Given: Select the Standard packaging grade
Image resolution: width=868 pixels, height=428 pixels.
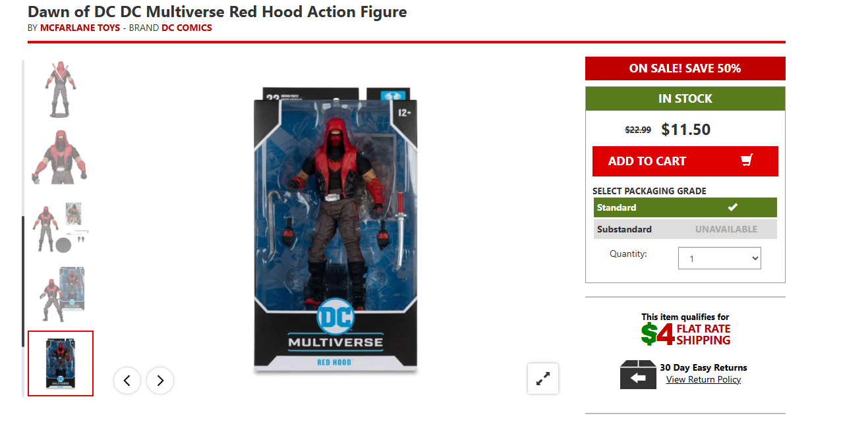Looking at the screenshot, I should click(685, 207).
